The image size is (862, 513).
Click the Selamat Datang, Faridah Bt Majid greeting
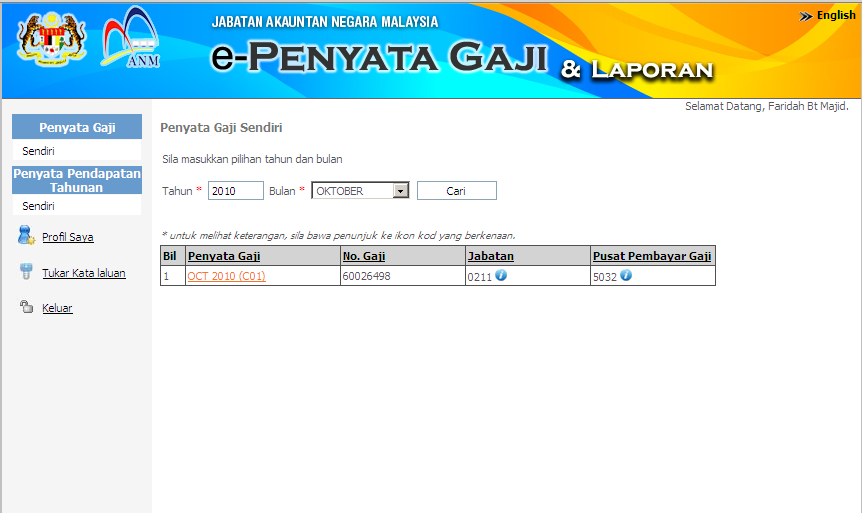tap(766, 106)
